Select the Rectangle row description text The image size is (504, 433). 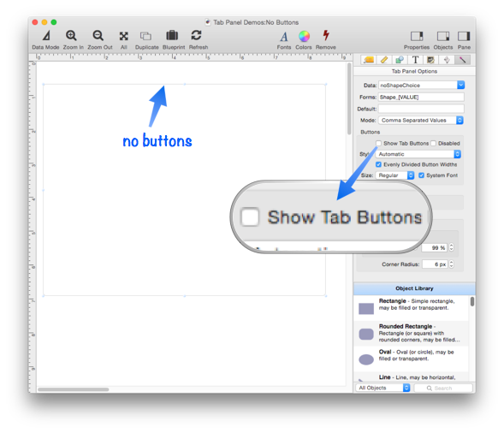pos(417,305)
